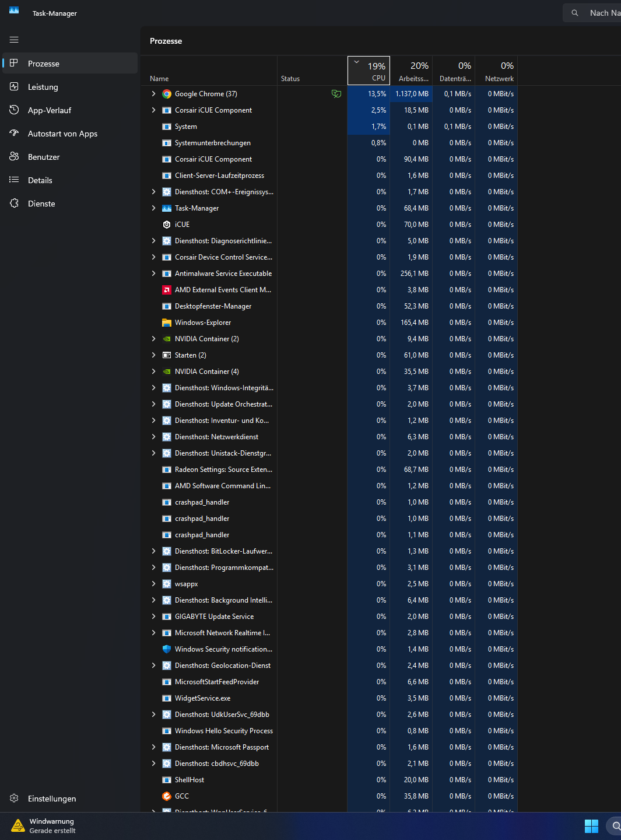Select Radeon Settings: Source Extension row
Screen dimensions: 621x840
329,470
